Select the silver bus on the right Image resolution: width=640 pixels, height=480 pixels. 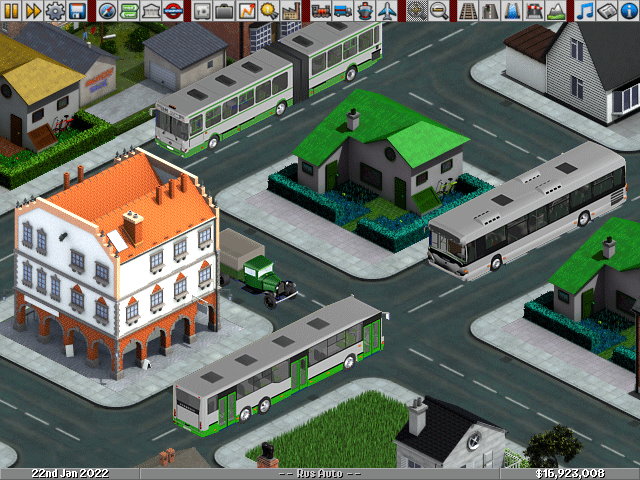[x=527, y=211]
